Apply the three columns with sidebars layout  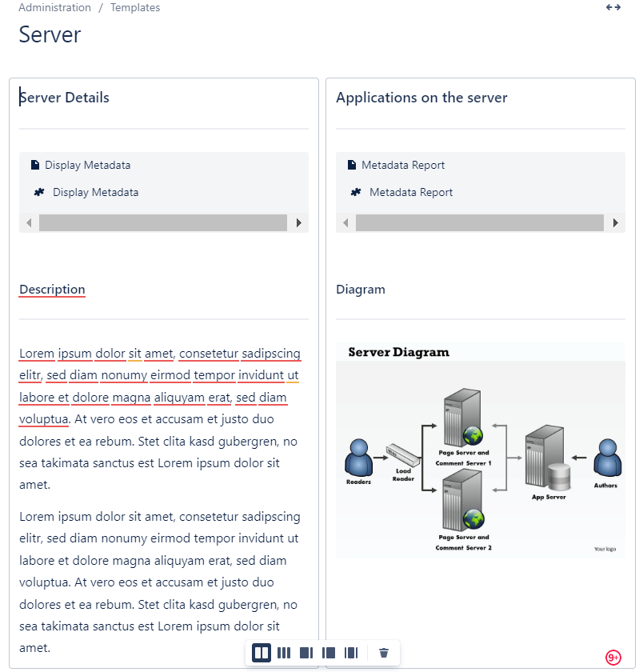(x=351, y=653)
